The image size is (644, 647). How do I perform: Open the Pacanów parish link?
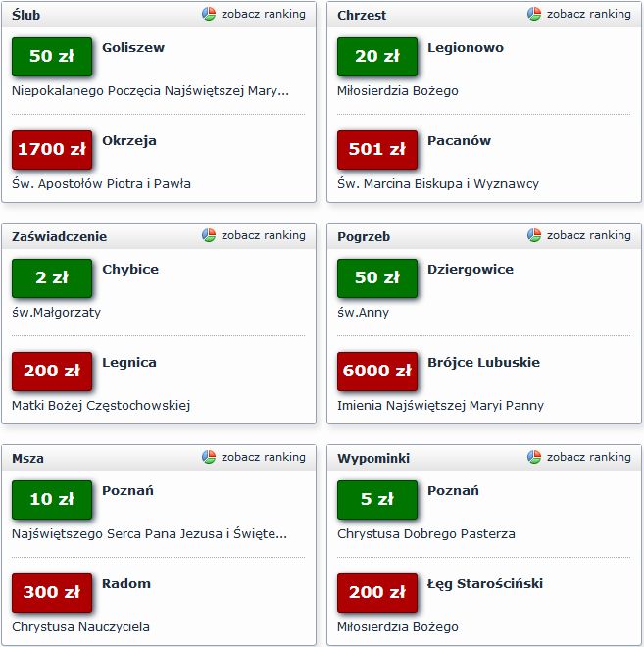point(460,141)
